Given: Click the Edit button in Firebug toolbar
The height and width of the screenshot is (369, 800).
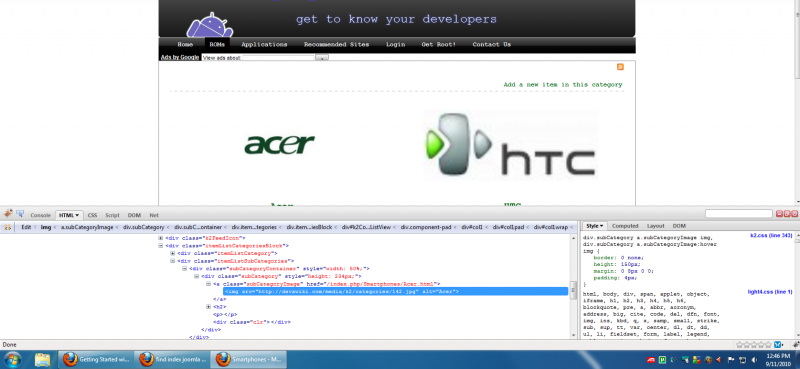Looking at the screenshot, I should pos(26,227).
